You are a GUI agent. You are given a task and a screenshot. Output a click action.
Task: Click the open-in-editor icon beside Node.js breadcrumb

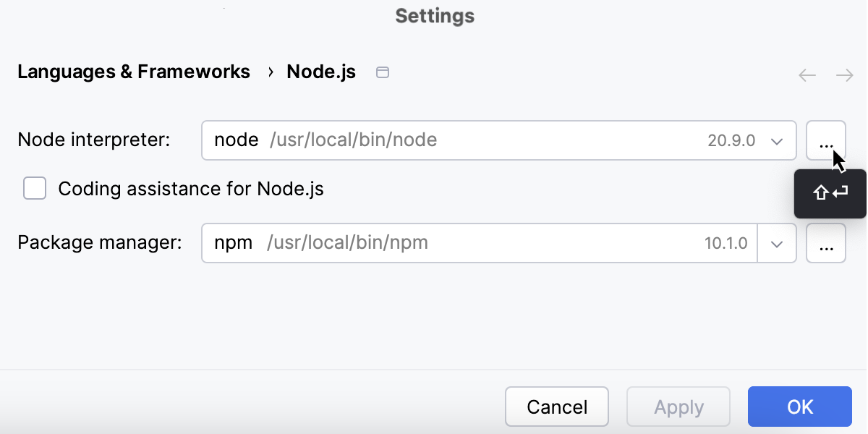tap(383, 72)
